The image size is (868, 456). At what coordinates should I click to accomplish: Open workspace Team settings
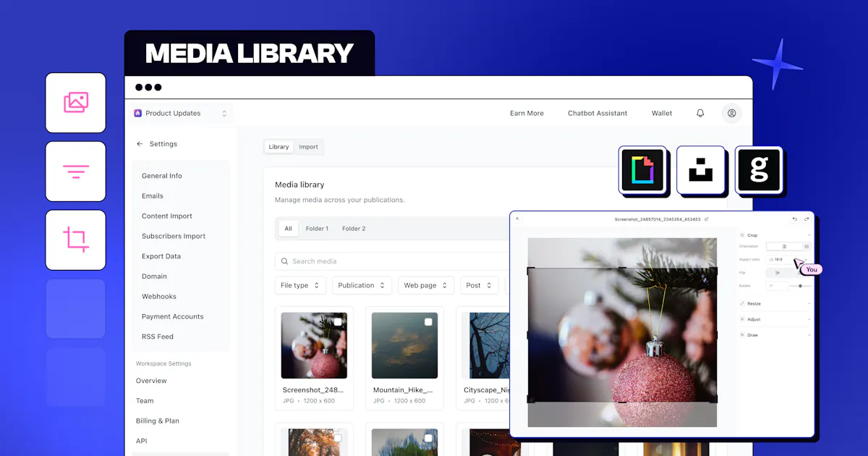pyautogui.click(x=145, y=401)
